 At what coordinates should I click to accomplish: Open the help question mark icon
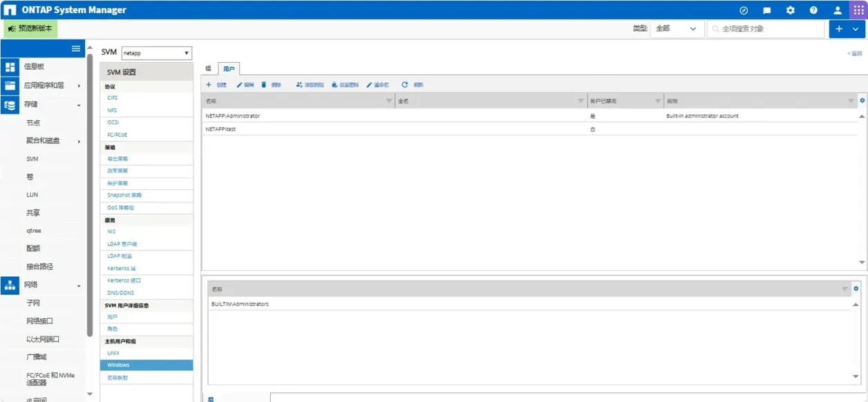click(814, 10)
